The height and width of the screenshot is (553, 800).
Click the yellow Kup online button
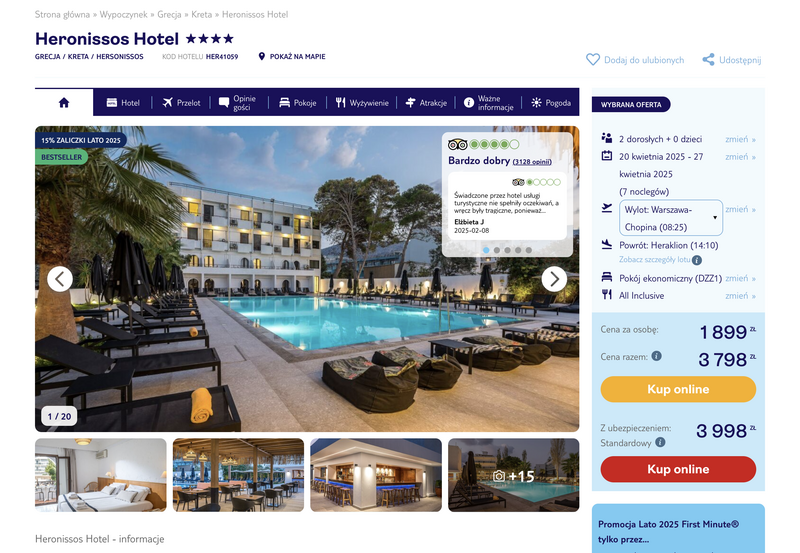coord(678,389)
